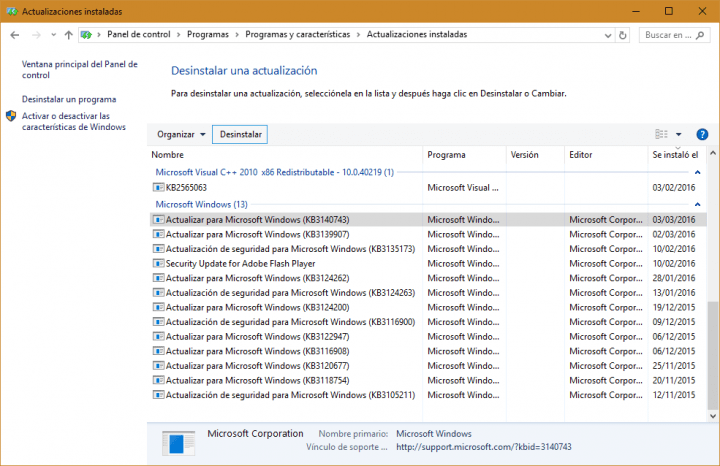Click the scrollbar up arrow
This screenshot has height=466, width=720.
[713, 153]
